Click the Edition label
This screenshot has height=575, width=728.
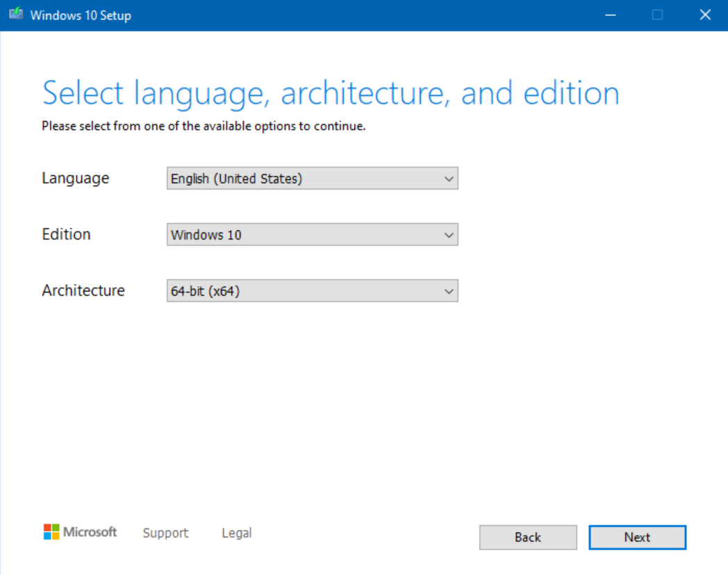66,235
